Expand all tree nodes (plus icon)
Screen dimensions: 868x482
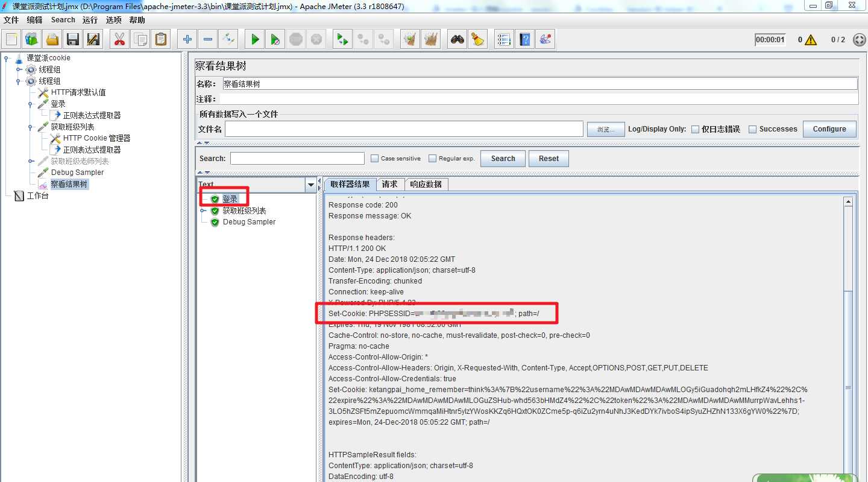(187, 39)
